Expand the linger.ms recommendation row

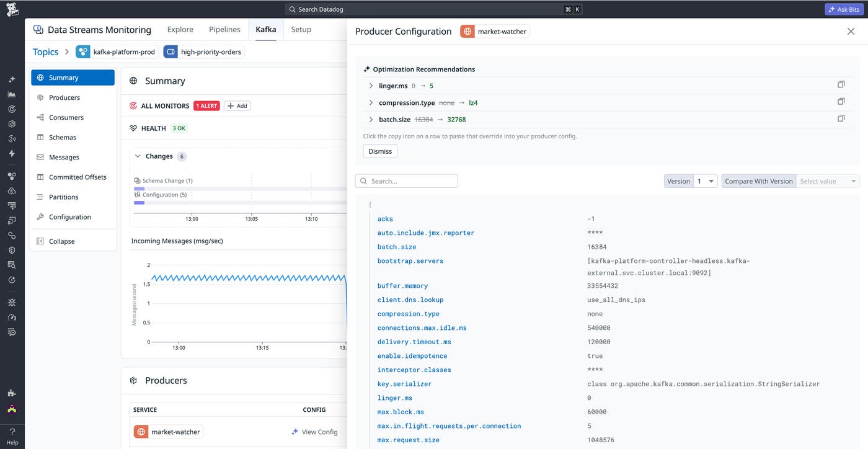[x=371, y=86]
